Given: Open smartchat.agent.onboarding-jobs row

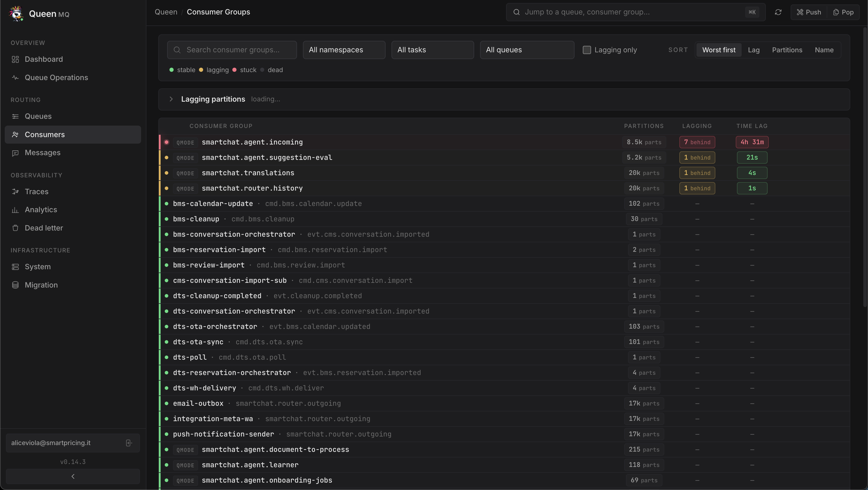Looking at the screenshot, I should [x=504, y=480].
